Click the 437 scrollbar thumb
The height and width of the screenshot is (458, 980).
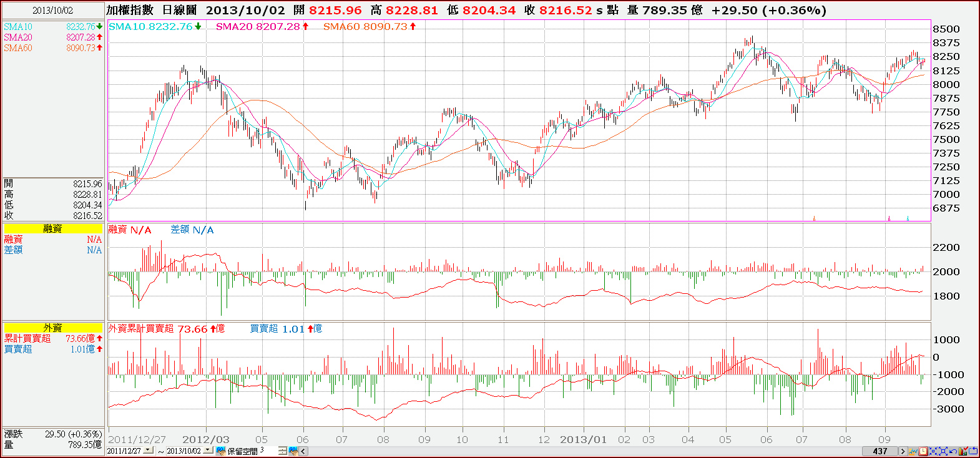(880, 451)
